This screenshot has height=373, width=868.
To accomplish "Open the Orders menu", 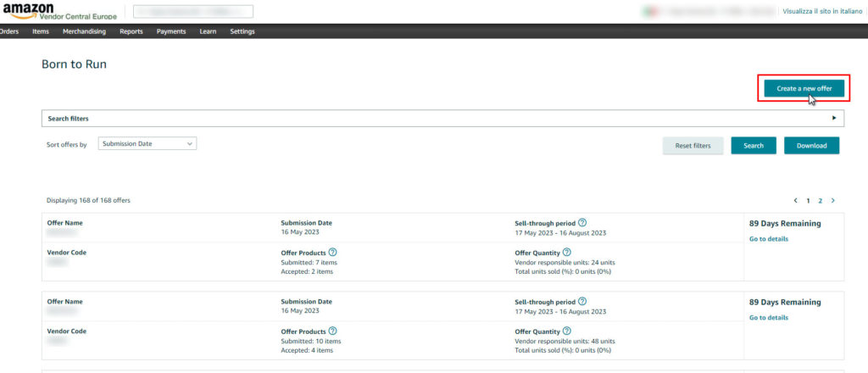I will (8, 31).
